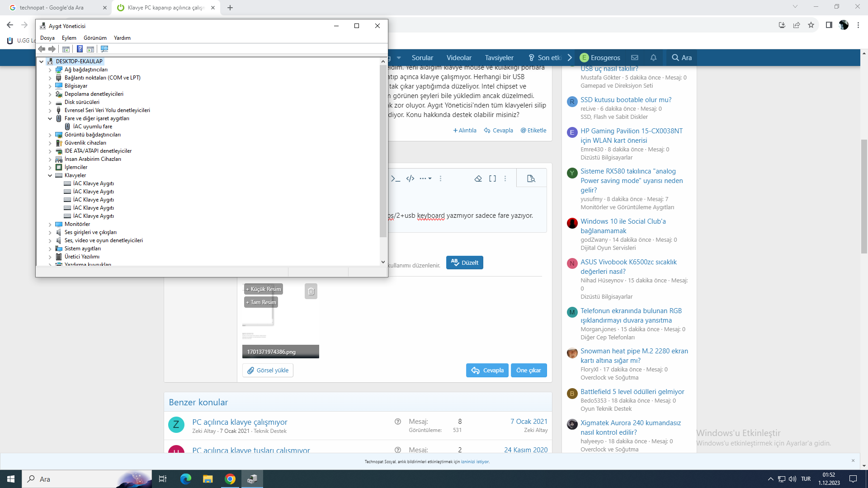
Task: Open the forum inbox envelope icon
Action: coord(635,57)
